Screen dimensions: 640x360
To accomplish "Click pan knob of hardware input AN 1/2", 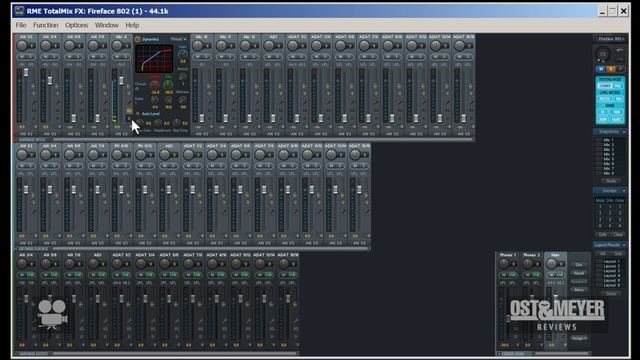I will click(x=22, y=45).
